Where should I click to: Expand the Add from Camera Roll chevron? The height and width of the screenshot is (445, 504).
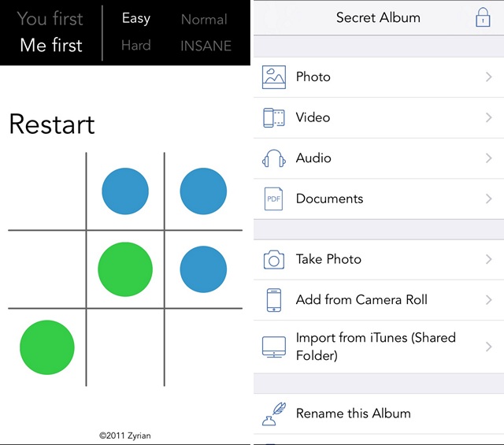(488, 300)
